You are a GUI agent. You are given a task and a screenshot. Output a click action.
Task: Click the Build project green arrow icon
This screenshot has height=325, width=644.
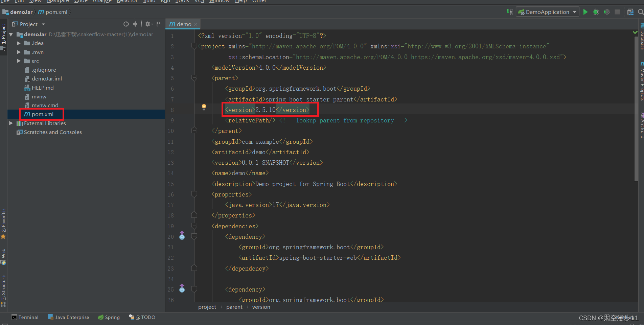click(510, 12)
